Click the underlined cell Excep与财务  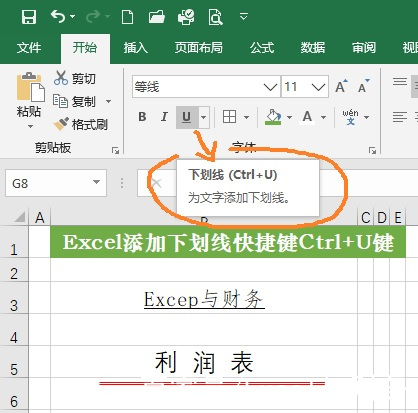click(x=204, y=299)
